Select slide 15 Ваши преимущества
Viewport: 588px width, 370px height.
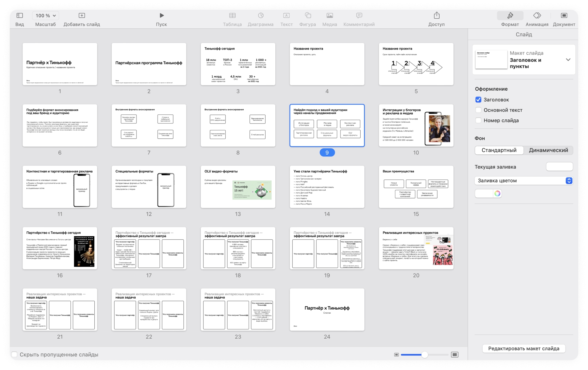[x=416, y=187]
